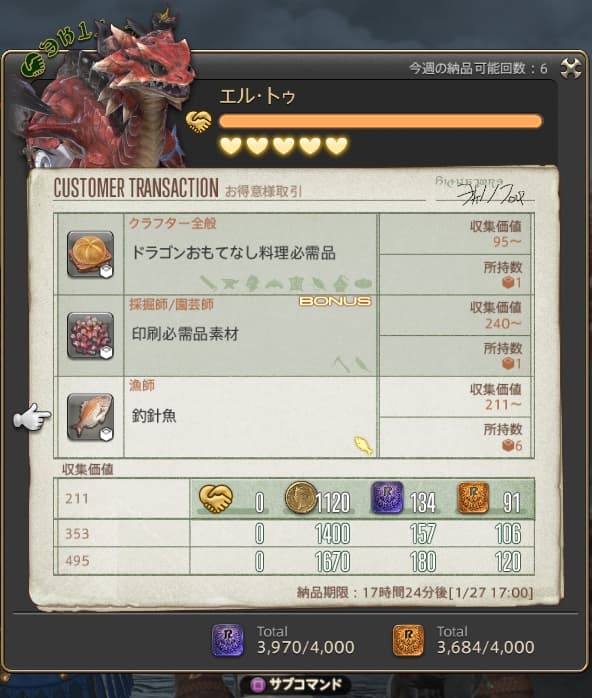
Task: Open the サブコマンド subcommand button
Action: click(x=296, y=685)
